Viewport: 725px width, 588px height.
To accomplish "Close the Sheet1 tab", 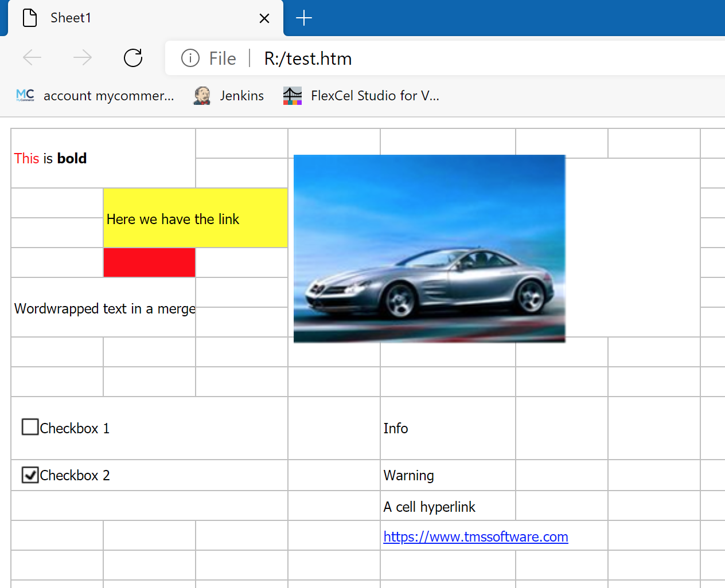I will coord(264,18).
